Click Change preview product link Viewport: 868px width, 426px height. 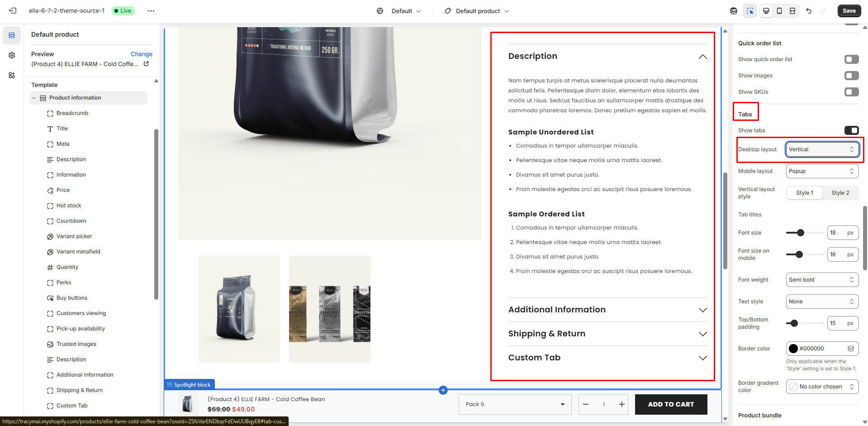point(142,54)
